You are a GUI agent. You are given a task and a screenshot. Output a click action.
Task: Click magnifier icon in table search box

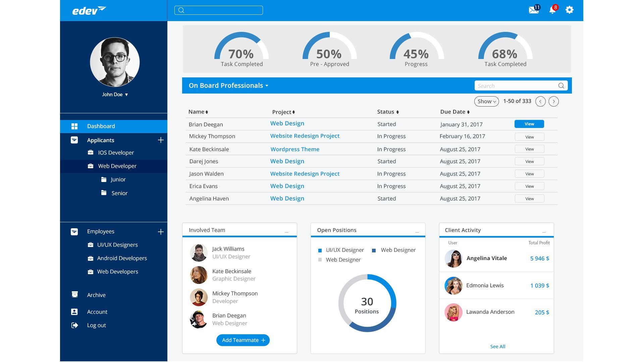561,86
